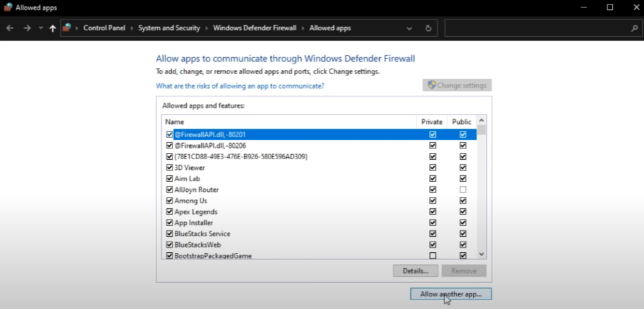Toggle Public checkbox for Apex Legends

[463, 211]
